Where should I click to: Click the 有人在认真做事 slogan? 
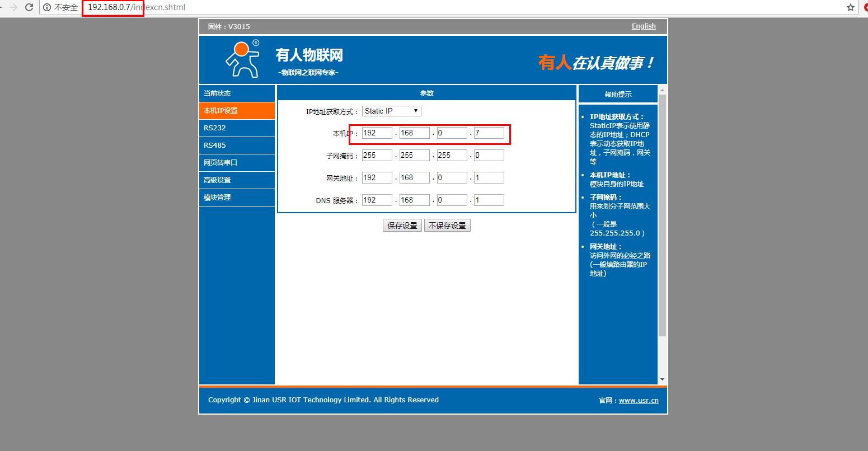pyautogui.click(x=596, y=63)
